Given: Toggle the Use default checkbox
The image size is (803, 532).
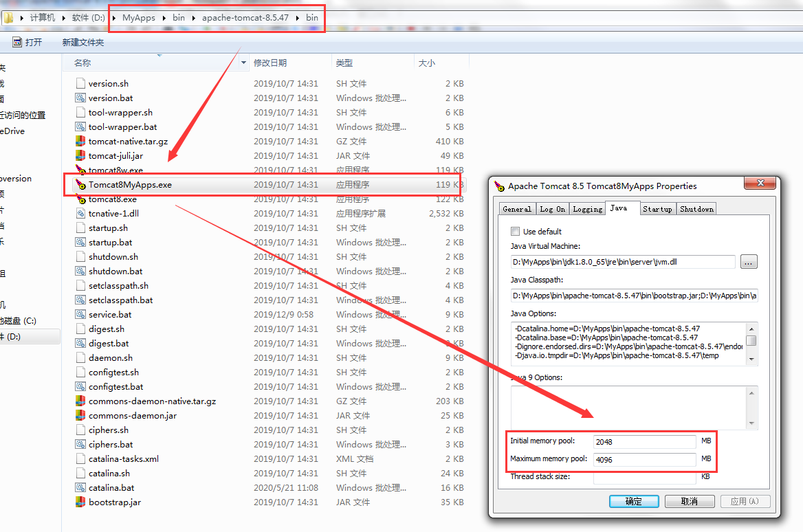Looking at the screenshot, I should 516,232.
